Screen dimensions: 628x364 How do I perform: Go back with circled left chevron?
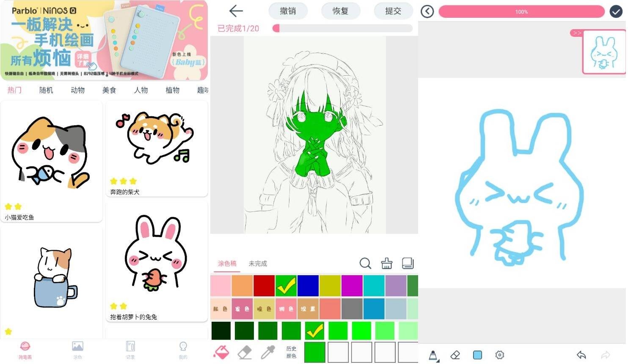[x=427, y=11]
